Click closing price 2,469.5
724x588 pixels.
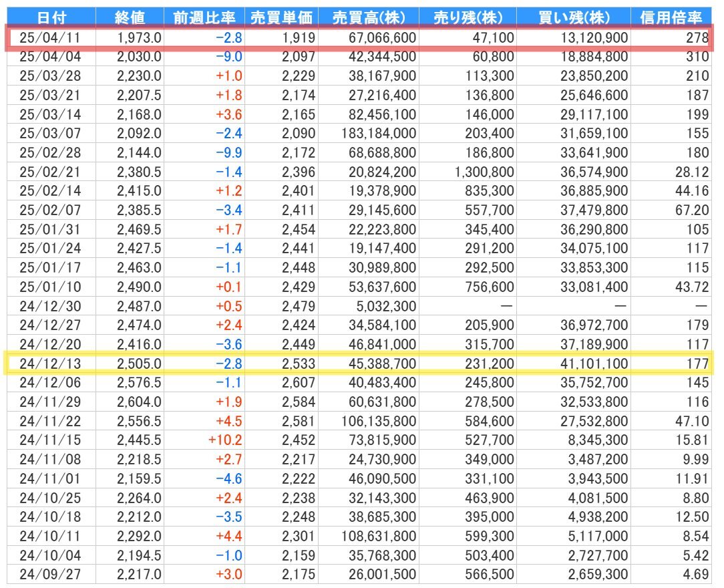click(x=139, y=230)
